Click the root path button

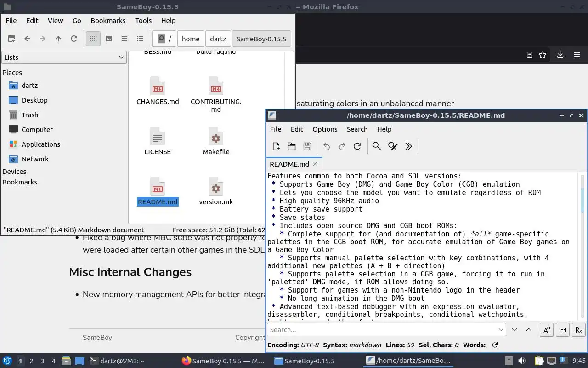164,39
